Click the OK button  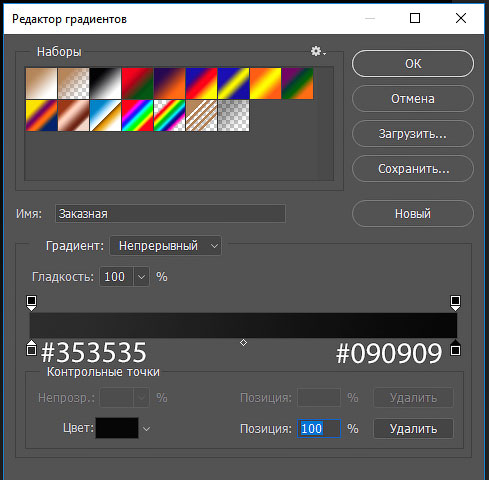pos(413,64)
